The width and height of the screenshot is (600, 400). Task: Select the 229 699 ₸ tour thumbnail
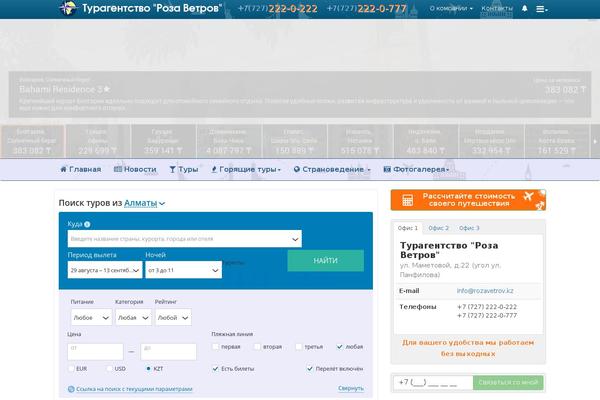(98, 141)
